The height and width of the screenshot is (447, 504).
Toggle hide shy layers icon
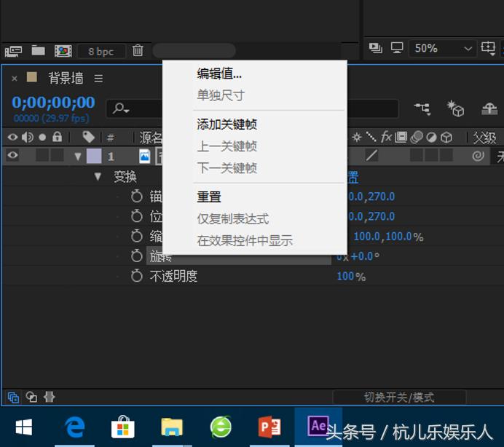pyautogui.click(x=489, y=108)
